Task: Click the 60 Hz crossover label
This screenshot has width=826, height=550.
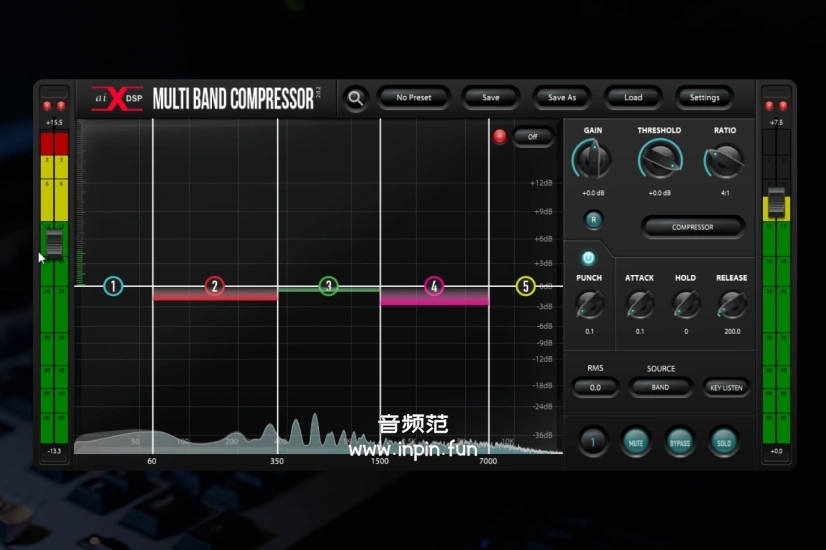Action: [152, 461]
